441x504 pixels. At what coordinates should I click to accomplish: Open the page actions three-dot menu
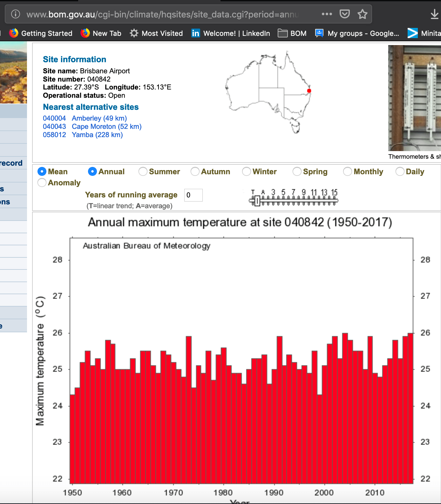tap(327, 14)
